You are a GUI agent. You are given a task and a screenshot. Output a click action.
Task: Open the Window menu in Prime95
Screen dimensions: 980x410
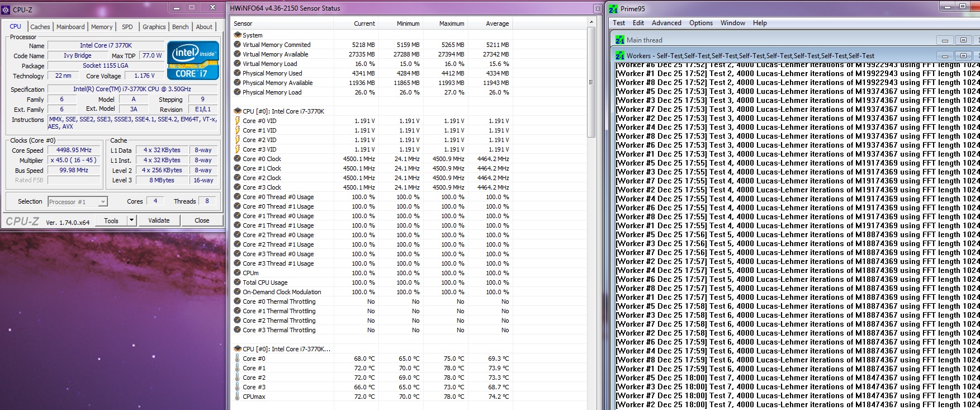(733, 23)
